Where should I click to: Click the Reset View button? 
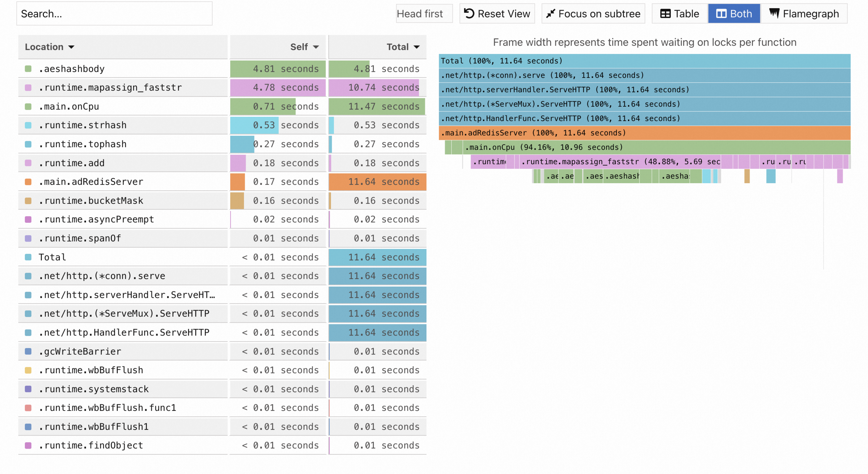tap(497, 13)
